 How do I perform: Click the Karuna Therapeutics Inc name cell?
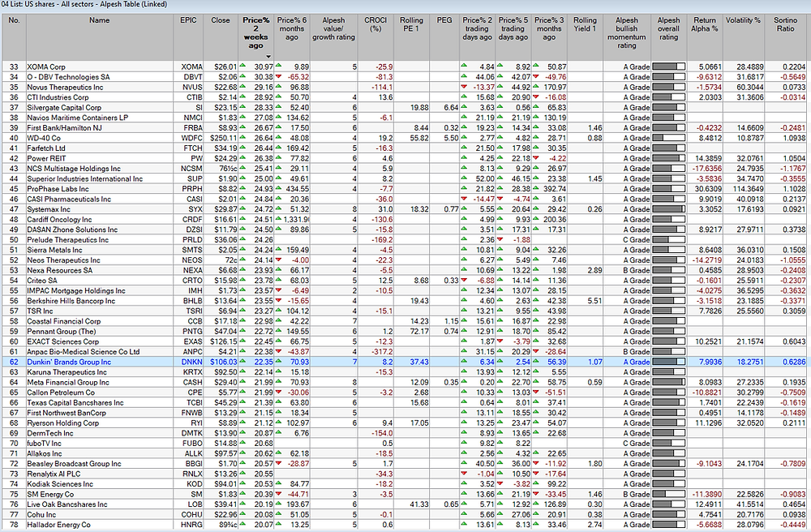click(99, 372)
